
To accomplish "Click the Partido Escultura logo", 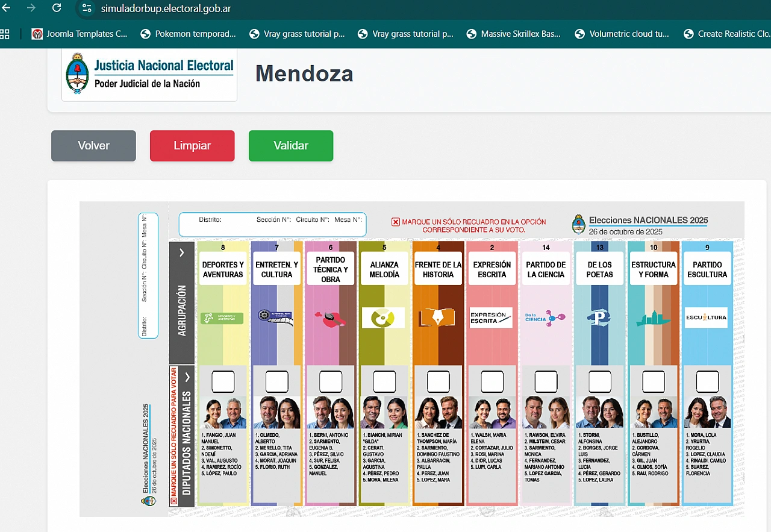I will click(707, 318).
